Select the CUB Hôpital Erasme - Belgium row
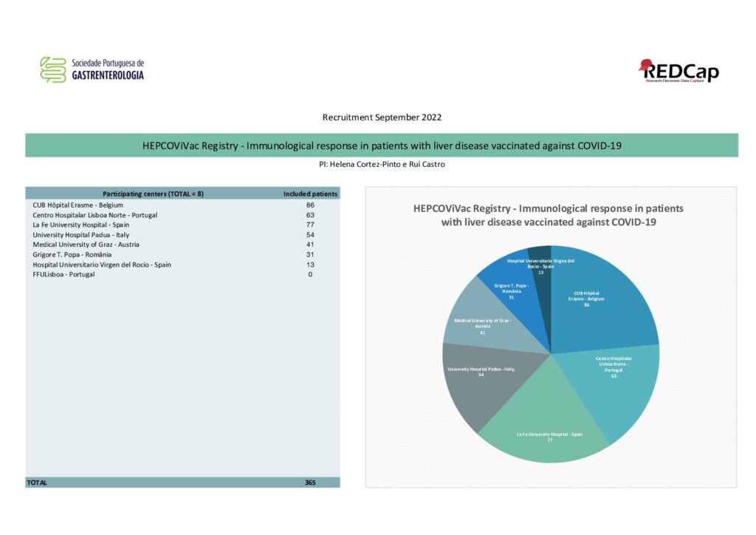756x535 pixels. pyautogui.click(x=183, y=205)
